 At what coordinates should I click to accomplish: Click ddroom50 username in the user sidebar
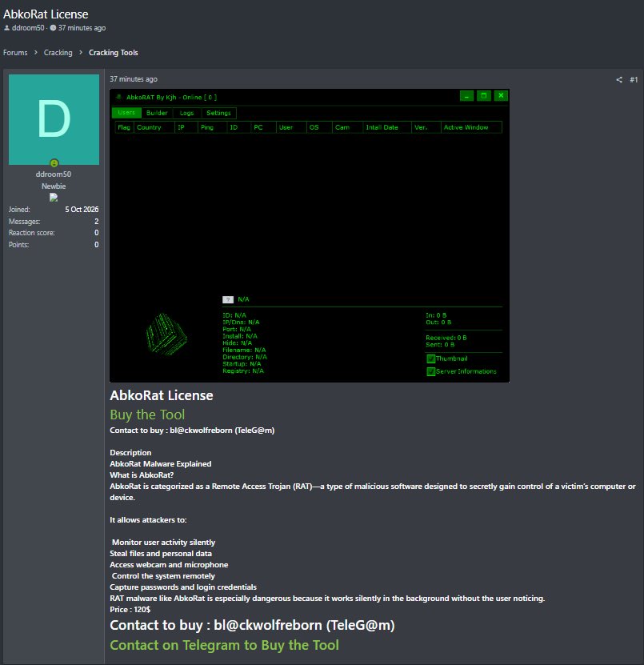click(x=54, y=174)
